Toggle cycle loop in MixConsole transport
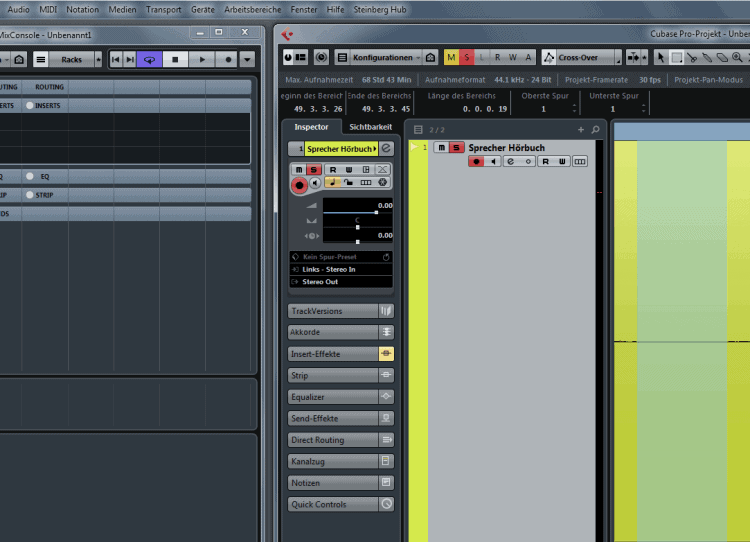This screenshot has height=542, width=750. 150,60
